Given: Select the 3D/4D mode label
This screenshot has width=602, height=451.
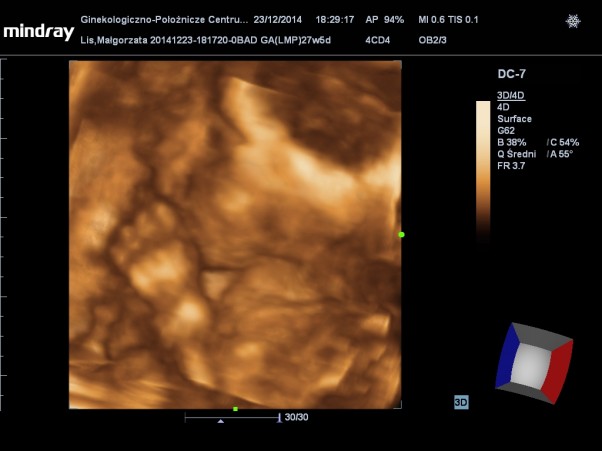Looking at the screenshot, I should pos(513,96).
